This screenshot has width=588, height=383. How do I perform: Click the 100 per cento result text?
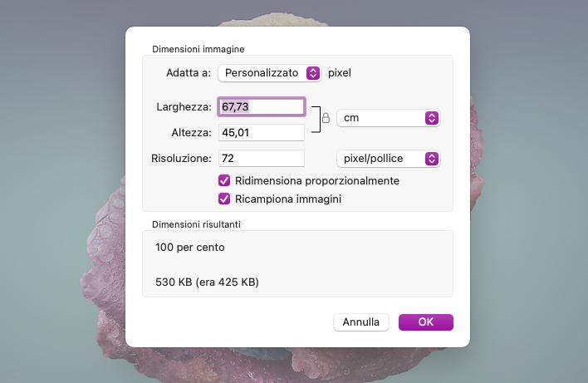pos(190,248)
